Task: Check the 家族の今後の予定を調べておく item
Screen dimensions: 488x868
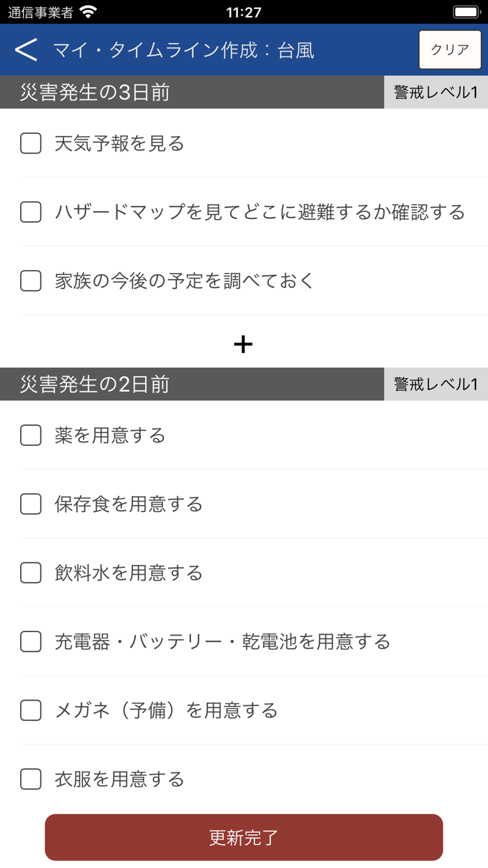Action: point(30,281)
